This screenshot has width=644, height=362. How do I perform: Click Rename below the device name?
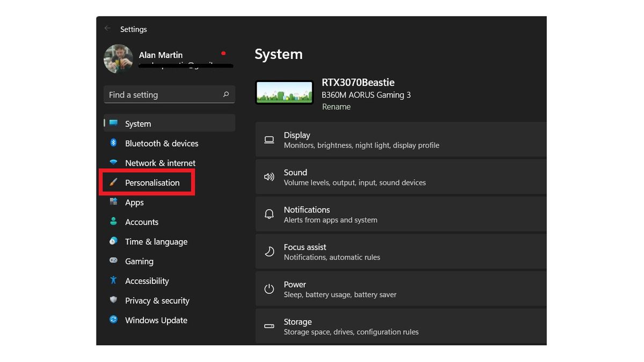click(x=336, y=107)
